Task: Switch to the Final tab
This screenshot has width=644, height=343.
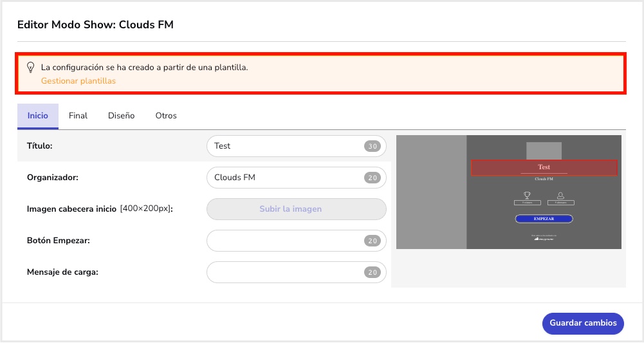Action: tap(78, 116)
